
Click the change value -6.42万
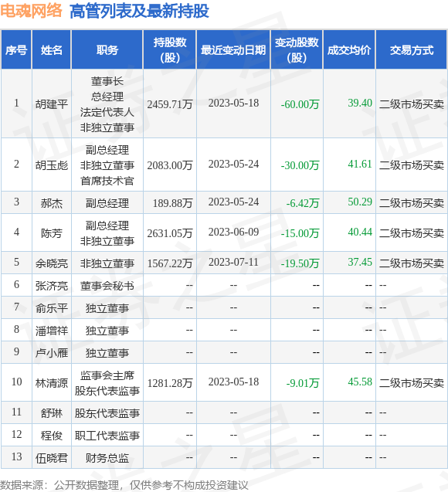[x=303, y=203]
